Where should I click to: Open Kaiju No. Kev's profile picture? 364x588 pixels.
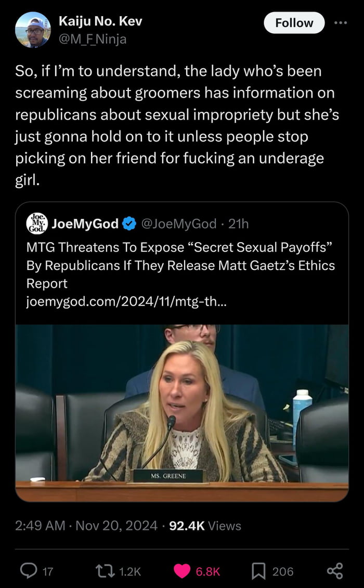[33, 30]
